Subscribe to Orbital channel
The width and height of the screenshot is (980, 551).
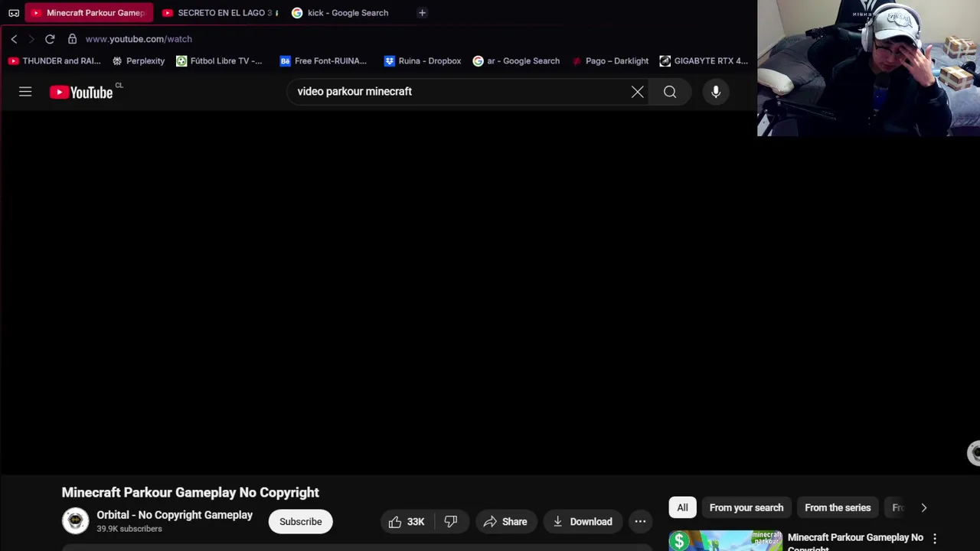click(300, 522)
